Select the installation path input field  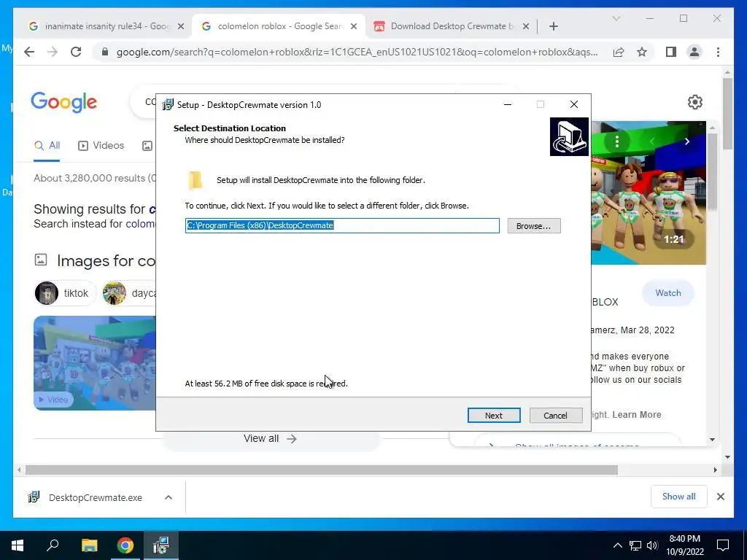point(342,225)
